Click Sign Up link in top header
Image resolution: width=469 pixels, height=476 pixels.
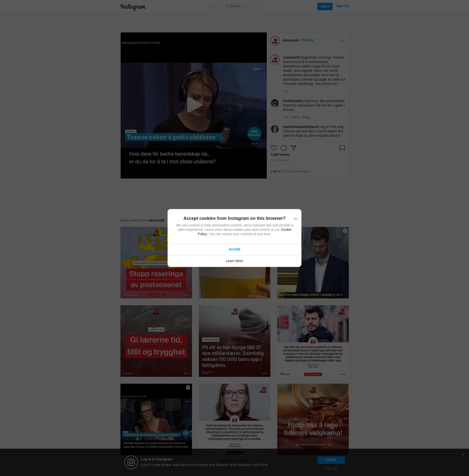[342, 6]
